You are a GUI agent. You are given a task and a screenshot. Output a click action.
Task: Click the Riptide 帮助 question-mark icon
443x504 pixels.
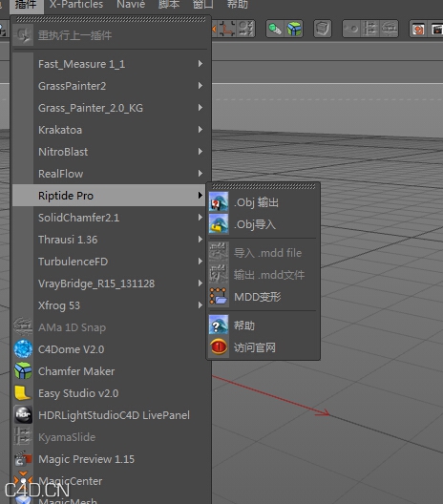click(219, 325)
